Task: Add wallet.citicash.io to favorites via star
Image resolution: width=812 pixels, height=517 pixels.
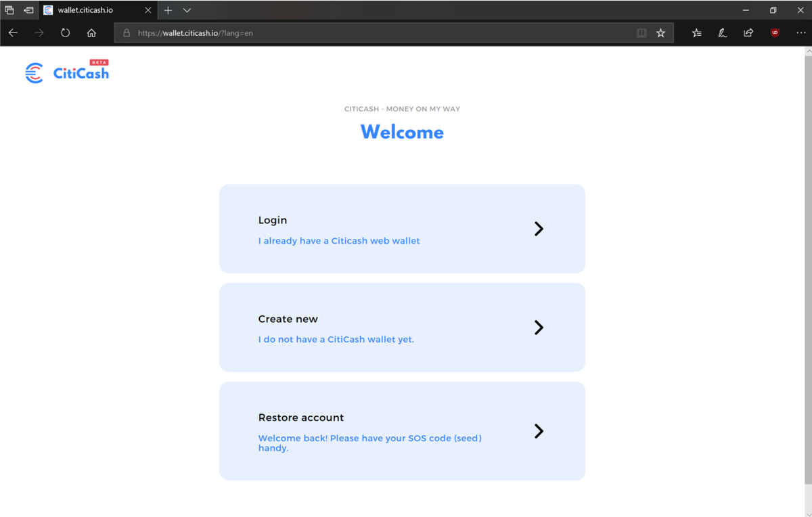Action: coord(660,32)
